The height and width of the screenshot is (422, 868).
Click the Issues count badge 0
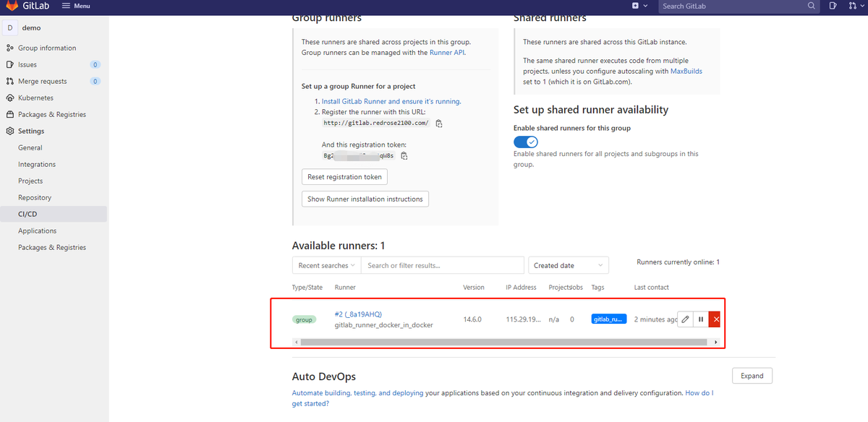[x=95, y=64]
